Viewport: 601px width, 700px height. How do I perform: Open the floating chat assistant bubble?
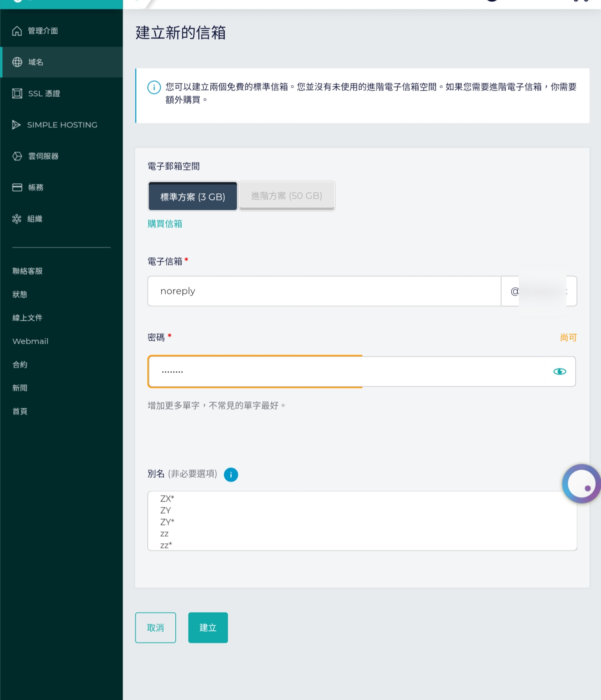tap(581, 484)
